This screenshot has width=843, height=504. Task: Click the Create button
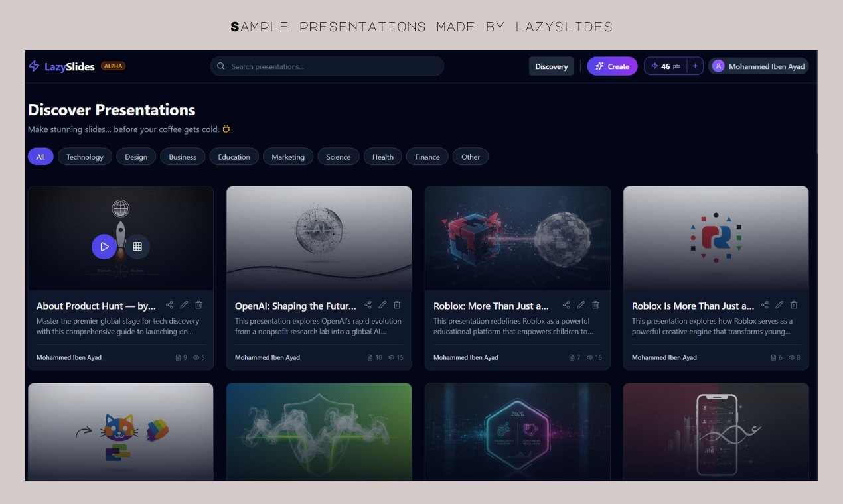pyautogui.click(x=611, y=66)
